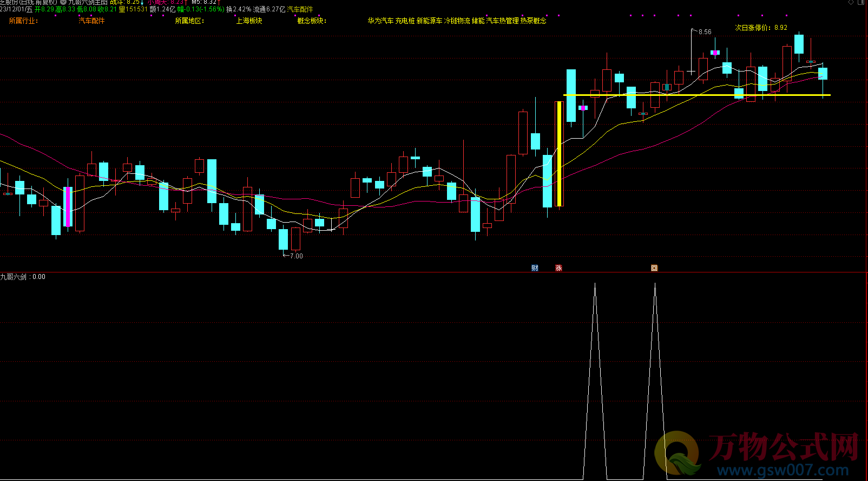Click the 所属行业 label
The height and width of the screenshot is (481, 868).
(23, 21)
